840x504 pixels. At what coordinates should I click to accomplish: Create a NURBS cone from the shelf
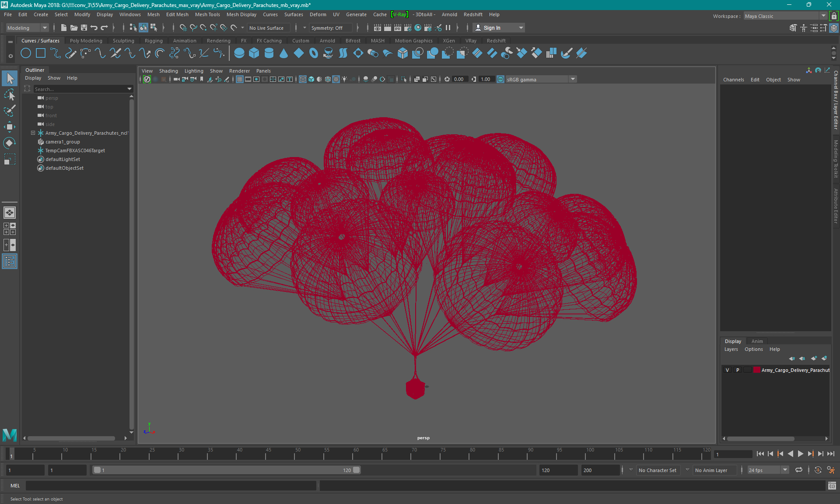coord(283,53)
